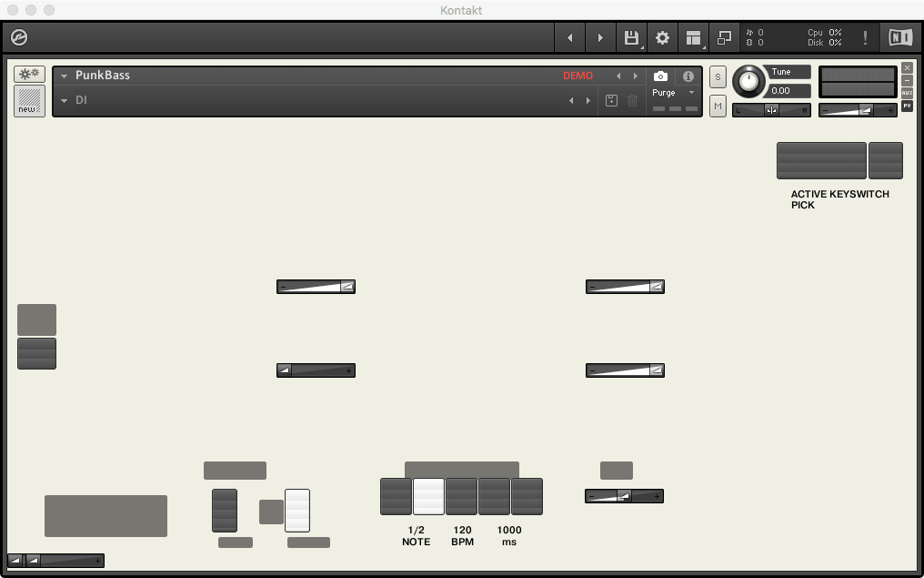
Task: Open the gear options in the top toolbar
Action: pyautogui.click(x=662, y=37)
